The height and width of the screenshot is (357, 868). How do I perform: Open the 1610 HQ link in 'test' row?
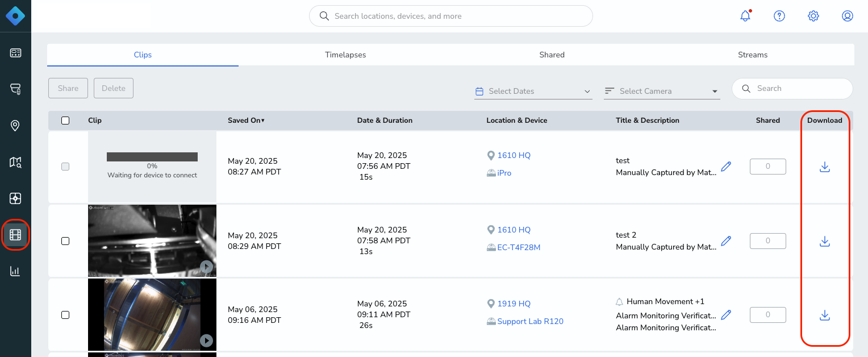(x=514, y=155)
